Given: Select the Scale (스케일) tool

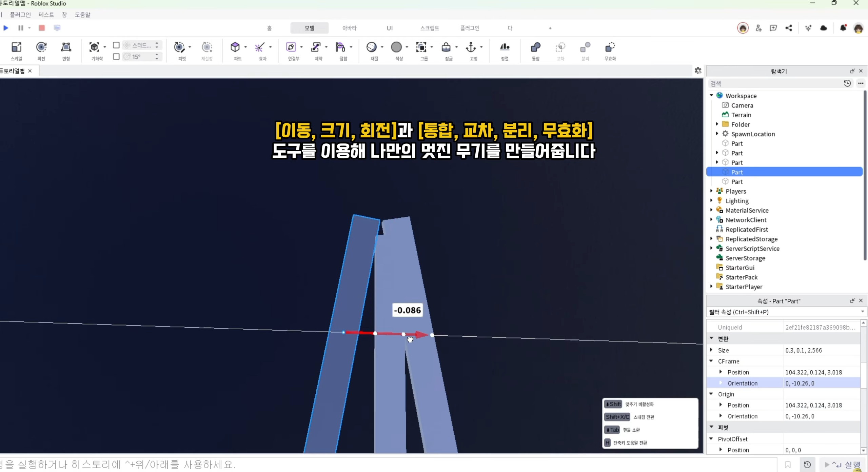Looking at the screenshot, I should [x=16, y=47].
